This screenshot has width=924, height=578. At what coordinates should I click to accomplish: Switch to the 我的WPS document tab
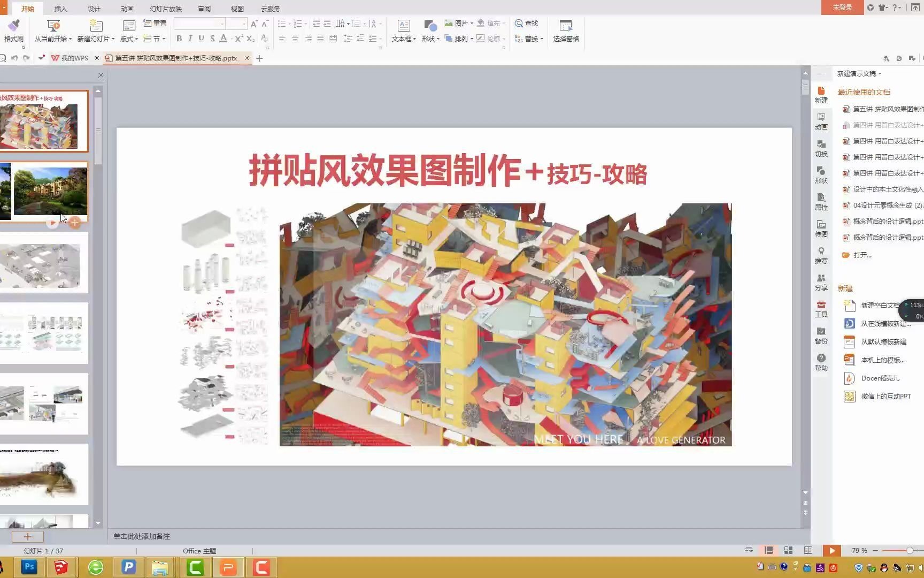[x=74, y=58]
